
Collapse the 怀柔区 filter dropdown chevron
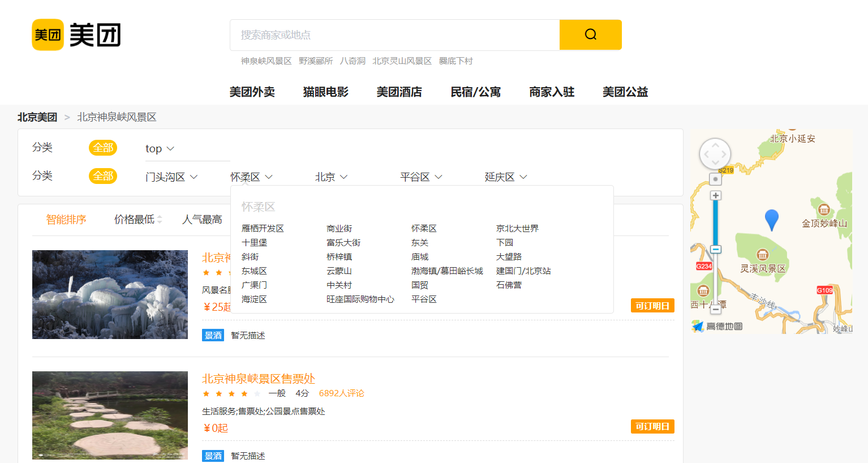click(x=269, y=177)
